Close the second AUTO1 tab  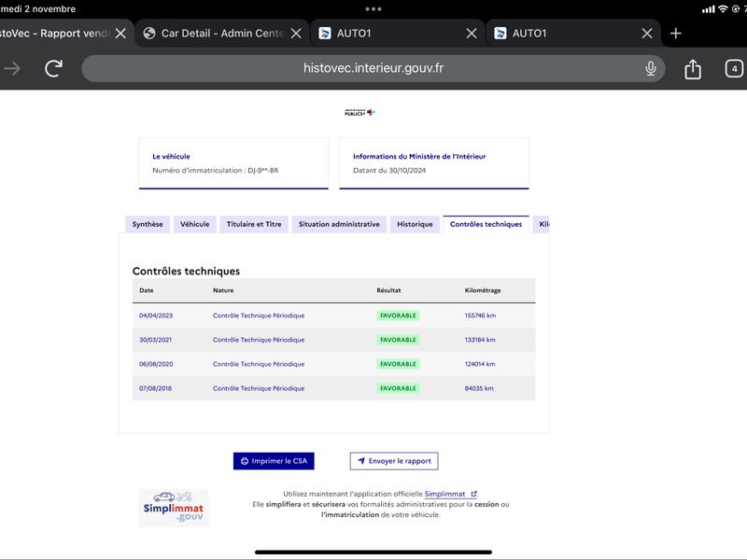(x=646, y=34)
